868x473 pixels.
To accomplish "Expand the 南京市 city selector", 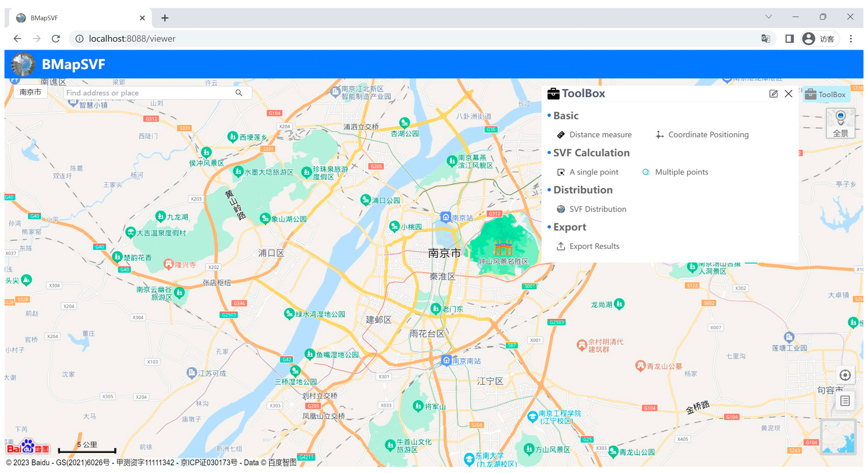I will tap(30, 92).
